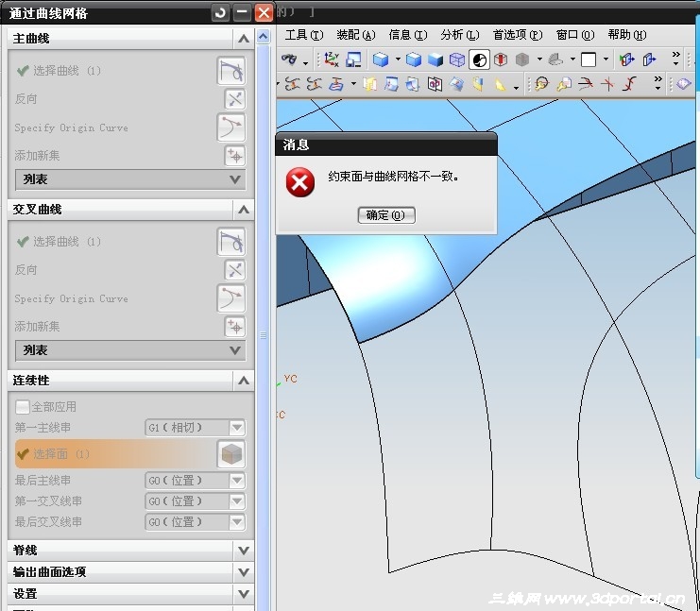
Task: Click Specify Origin Curve icon in 交叉曲线 section
Action: [231, 298]
